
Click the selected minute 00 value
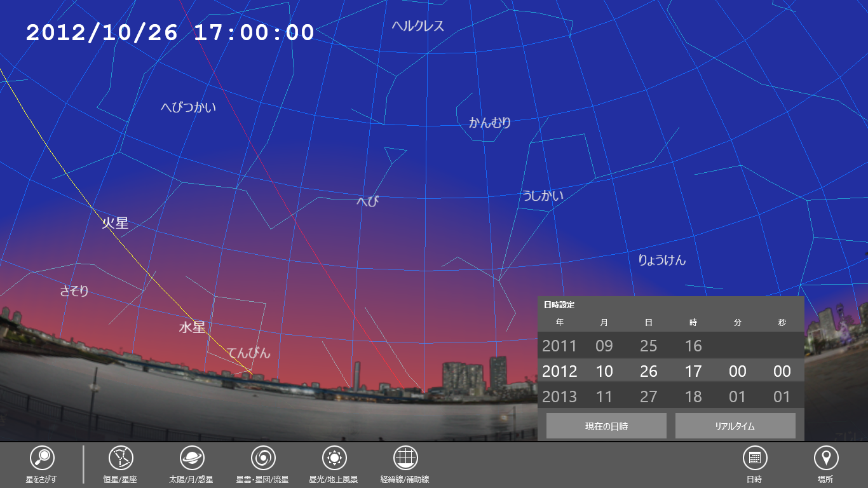tap(738, 372)
